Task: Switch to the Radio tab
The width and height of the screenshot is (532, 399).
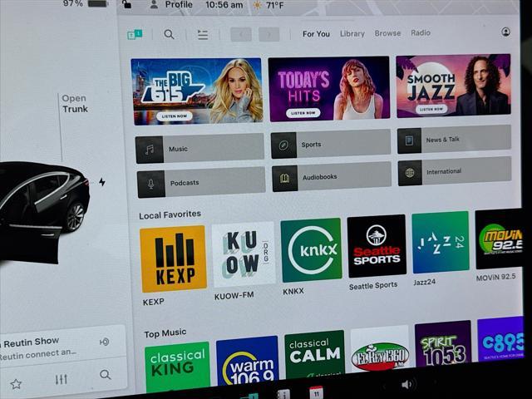Action: pos(421,32)
